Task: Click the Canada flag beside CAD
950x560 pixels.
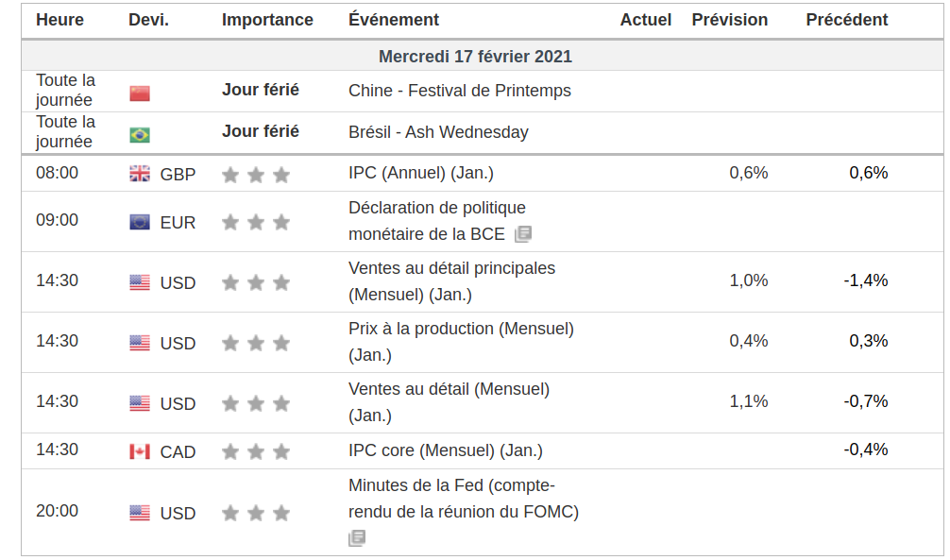Action: [140, 451]
